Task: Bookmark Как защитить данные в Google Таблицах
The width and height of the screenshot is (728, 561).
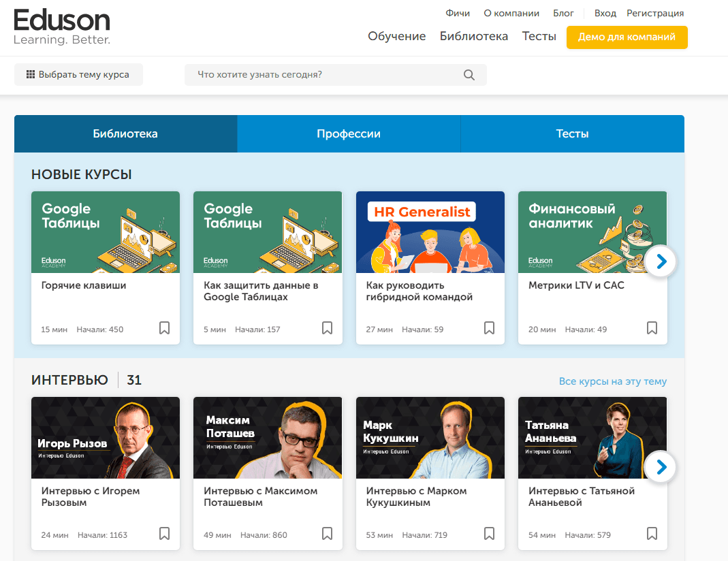Action: (327, 328)
